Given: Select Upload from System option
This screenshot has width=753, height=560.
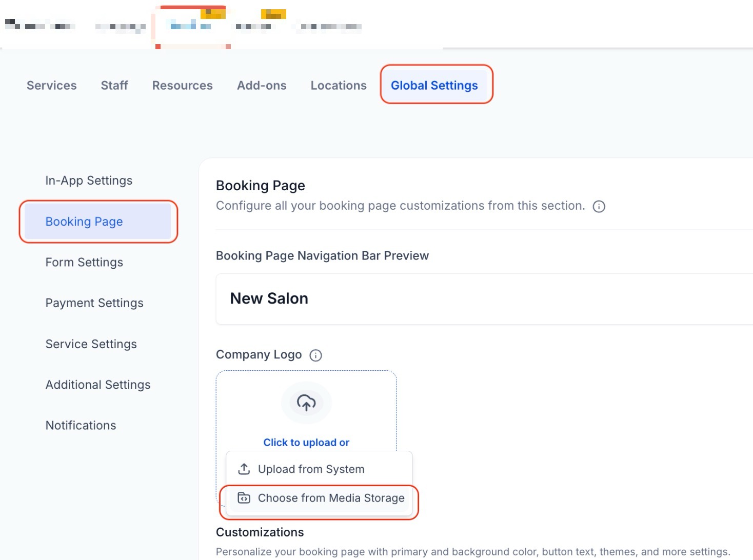Looking at the screenshot, I should coord(311,469).
